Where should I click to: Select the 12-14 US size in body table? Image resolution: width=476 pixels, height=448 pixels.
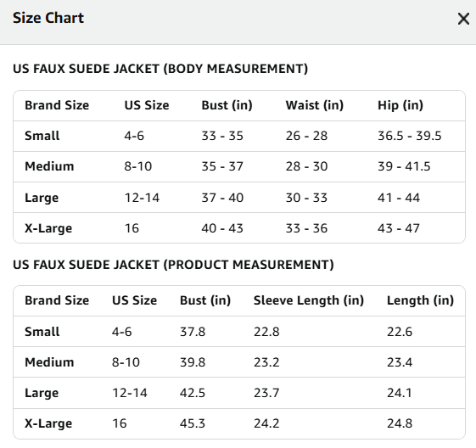click(142, 198)
